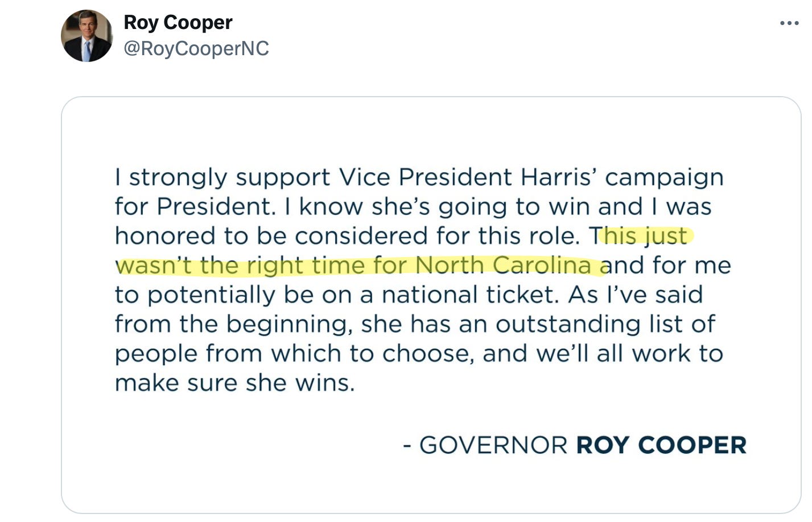Click the highlighted "North Carolina" words
This screenshot has height=522, width=812.
click(x=503, y=266)
